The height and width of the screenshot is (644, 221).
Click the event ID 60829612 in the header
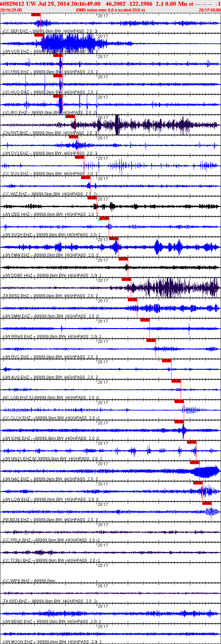[x=13, y=3]
